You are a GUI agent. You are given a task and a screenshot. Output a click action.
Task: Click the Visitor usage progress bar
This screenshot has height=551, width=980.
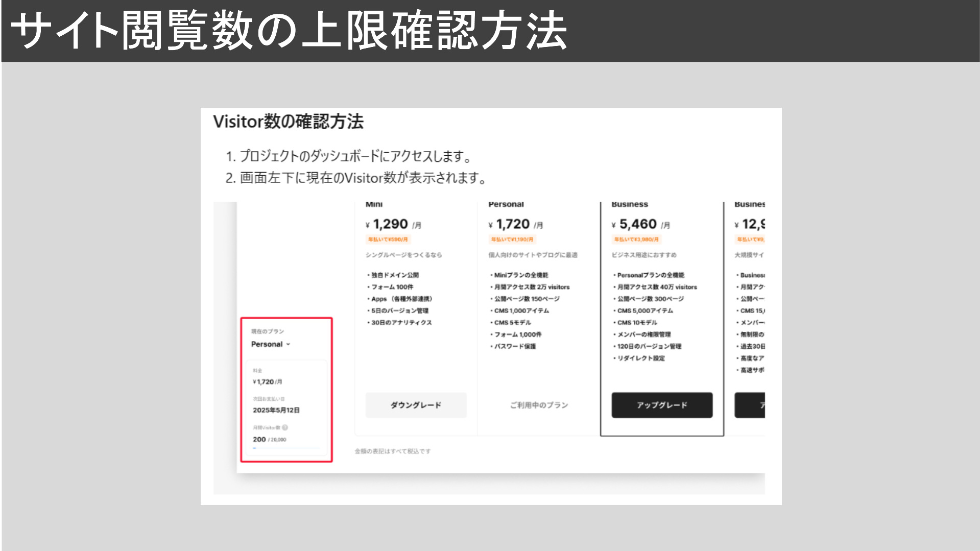point(286,448)
